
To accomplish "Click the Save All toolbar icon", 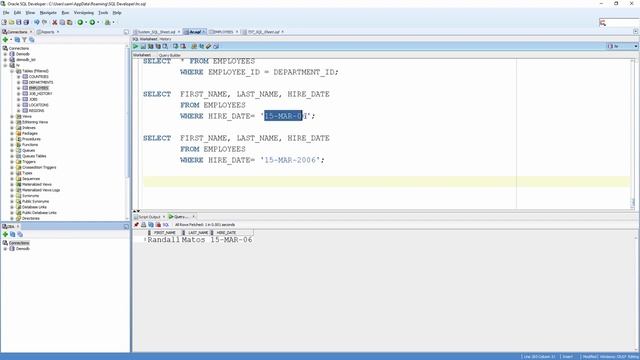I will (x=26, y=22).
